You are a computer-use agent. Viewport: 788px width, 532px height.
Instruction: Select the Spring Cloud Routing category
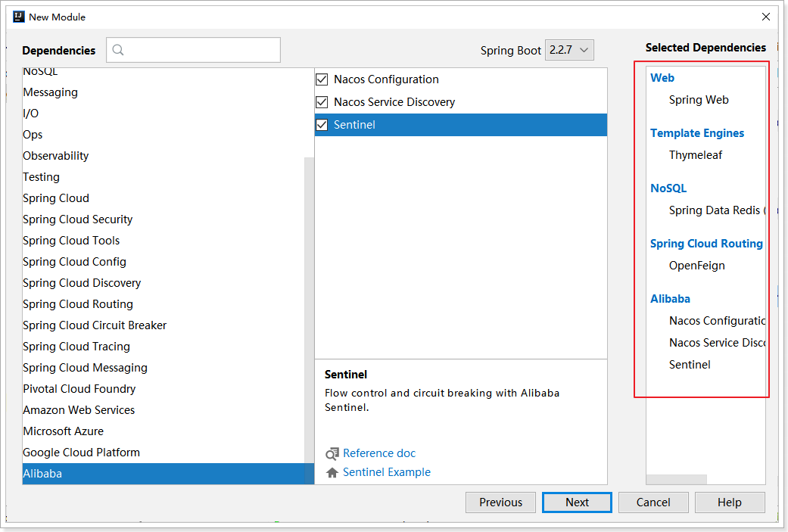(x=78, y=304)
